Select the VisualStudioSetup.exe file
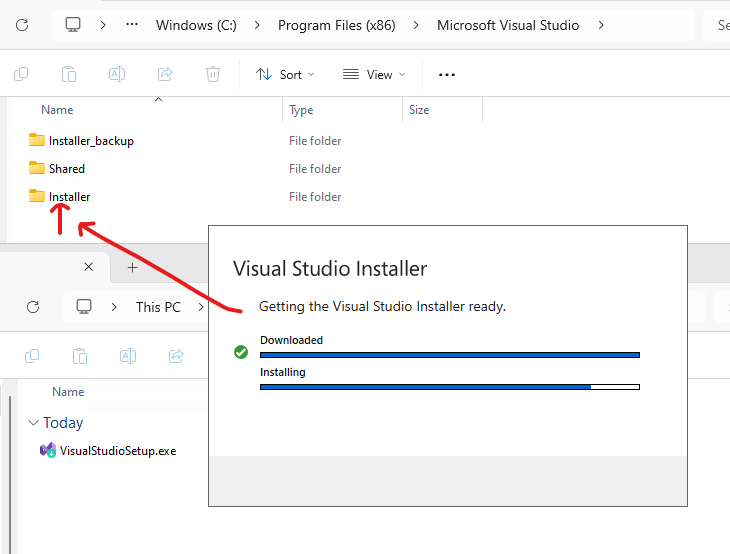 coord(118,451)
